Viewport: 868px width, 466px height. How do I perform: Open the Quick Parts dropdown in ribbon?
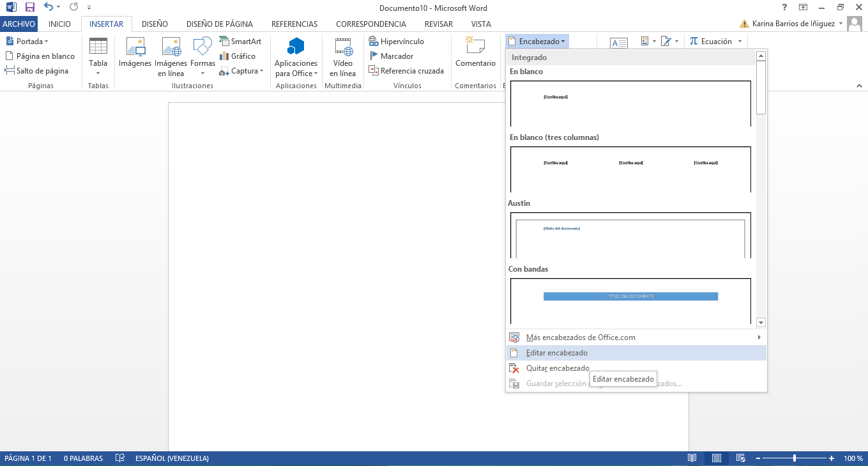coord(648,41)
